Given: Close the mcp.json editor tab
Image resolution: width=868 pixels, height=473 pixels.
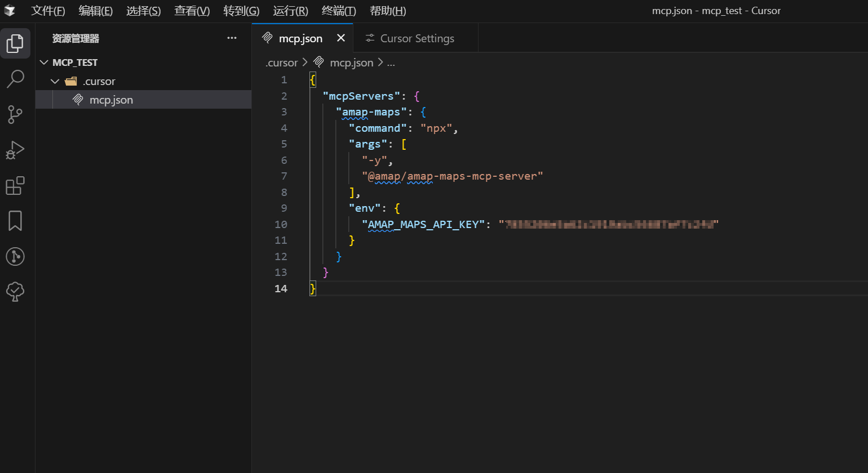Looking at the screenshot, I should click(x=341, y=38).
